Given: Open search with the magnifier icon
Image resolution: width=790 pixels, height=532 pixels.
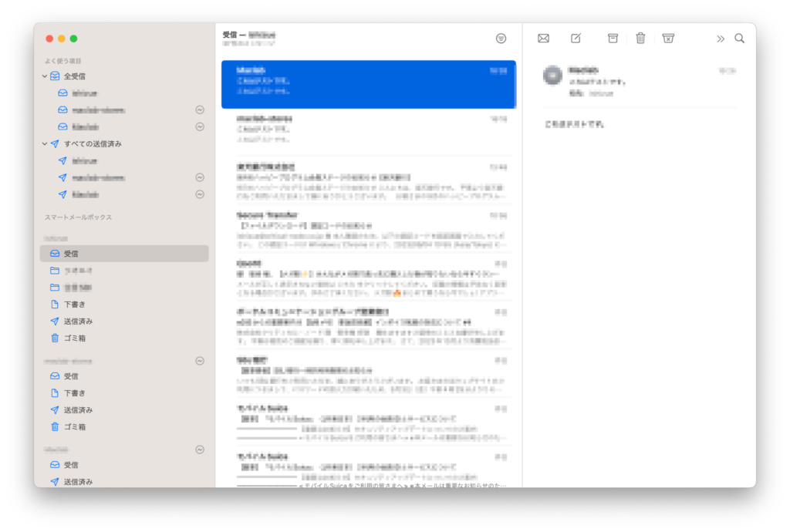Looking at the screenshot, I should pos(739,39).
